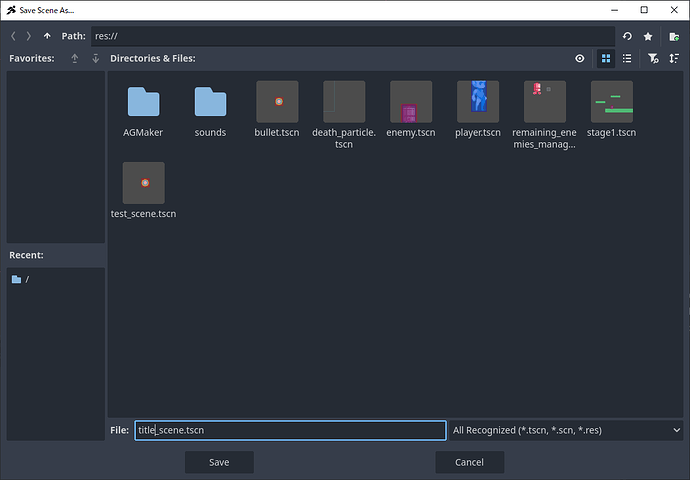Open the file sort options
The image size is (690, 480).
point(674,59)
